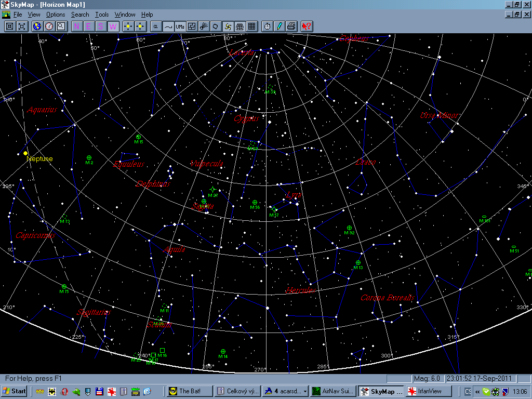The height and width of the screenshot is (399, 532).
Task: Select the M 92 cluster symbol
Action: point(350,228)
